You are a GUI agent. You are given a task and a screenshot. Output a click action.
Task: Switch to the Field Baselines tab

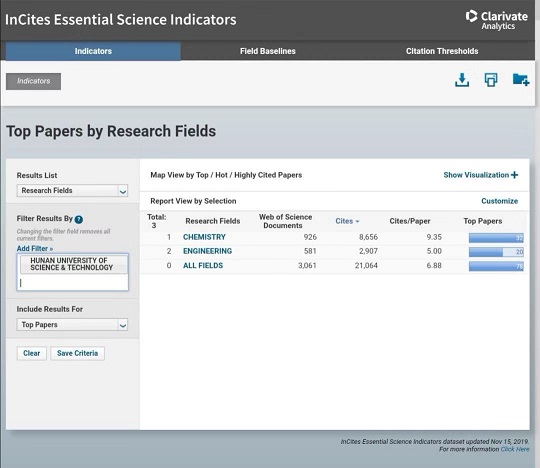(268, 51)
